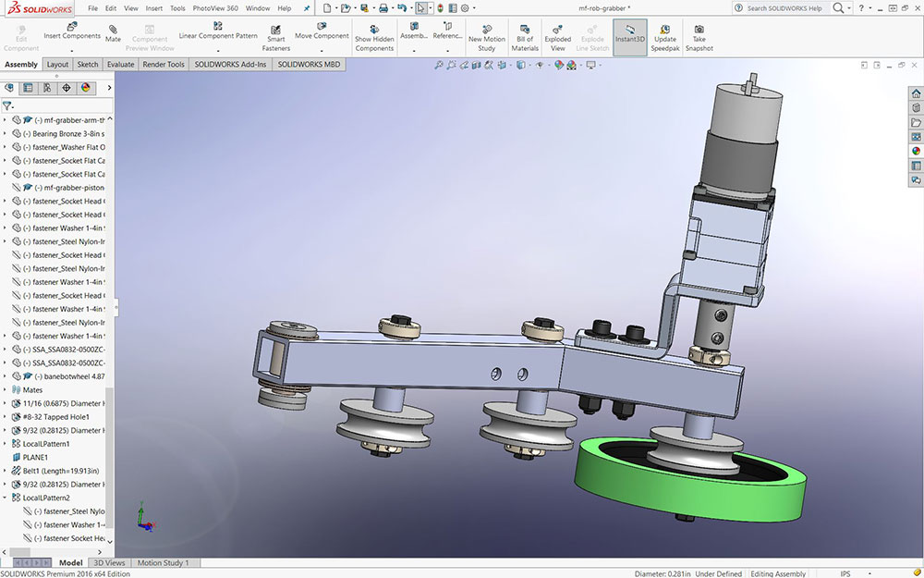The height and width of the screenshot is (578, 924).
Task: Click the Update Speedpak icon
Action: pyautogui.click(x=664, y=29)
